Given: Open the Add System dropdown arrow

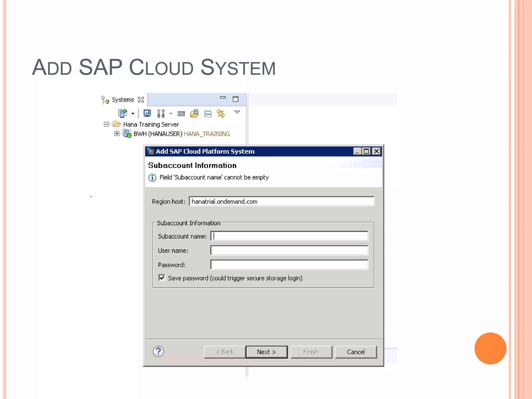Looking at the screenshot, I should click(x=133, y=114).
